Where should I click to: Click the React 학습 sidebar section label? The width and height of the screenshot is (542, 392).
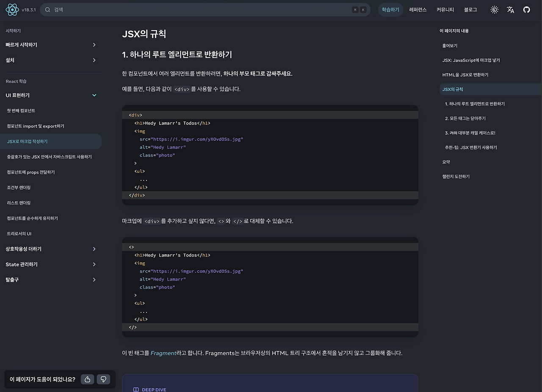click(16, 81)
